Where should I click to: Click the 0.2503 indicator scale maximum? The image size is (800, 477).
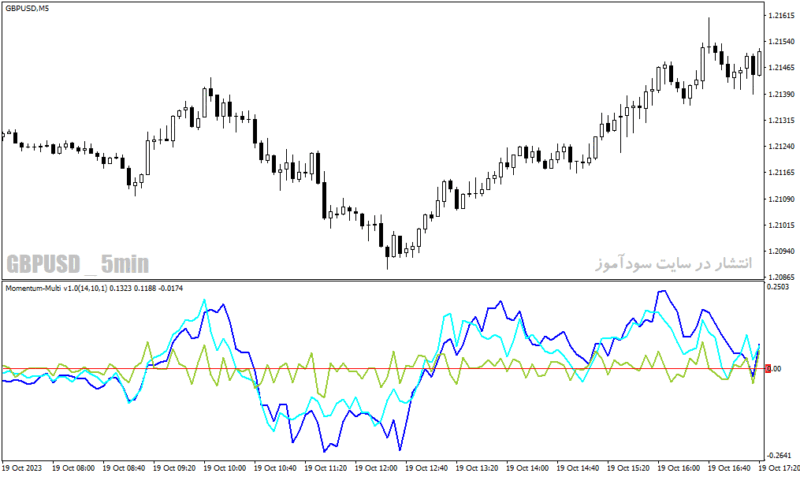coord(778,287)
